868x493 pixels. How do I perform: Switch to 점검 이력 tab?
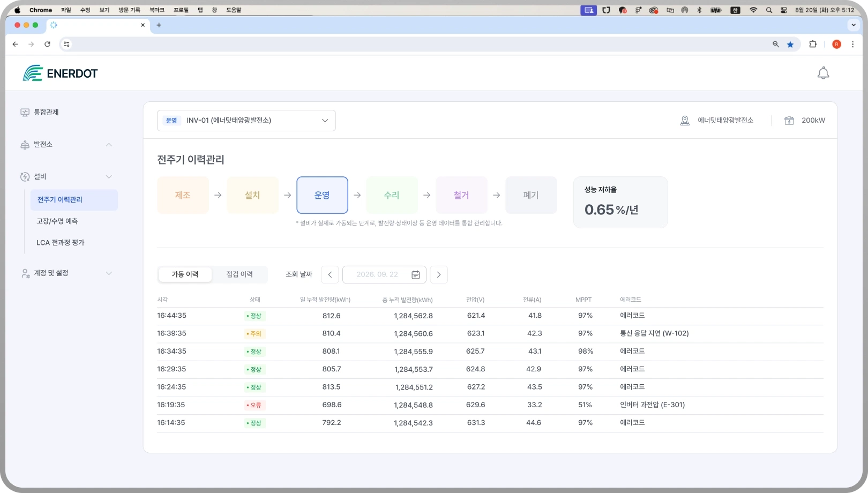coord(240,274)
